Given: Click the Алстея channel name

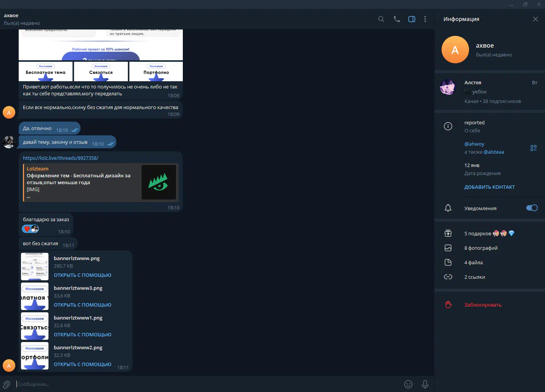Looking at the screenshot, I should click(x=473, y=82).
